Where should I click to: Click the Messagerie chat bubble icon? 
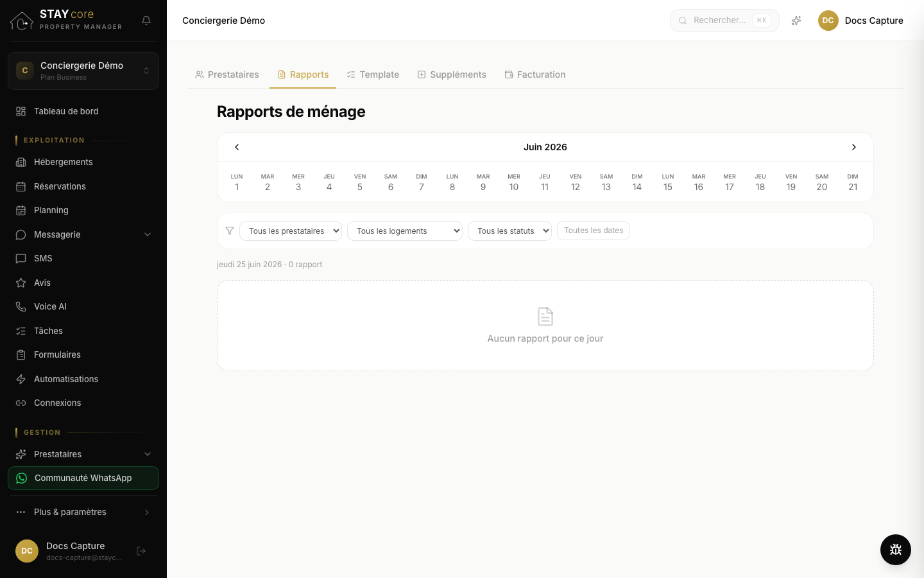point(21,234)
